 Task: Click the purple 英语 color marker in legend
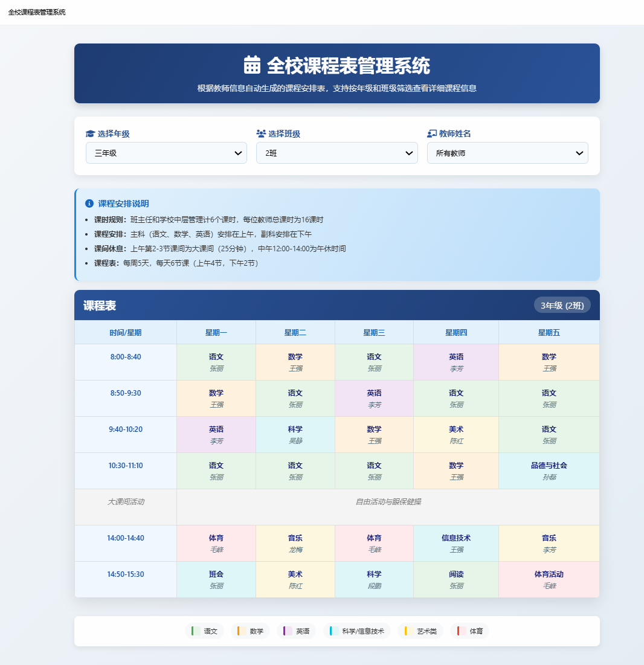pos(284,631)
